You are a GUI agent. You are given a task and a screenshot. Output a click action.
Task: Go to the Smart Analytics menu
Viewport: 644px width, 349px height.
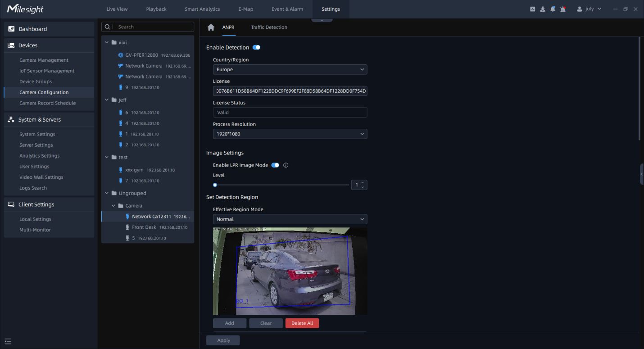[202, 9]
